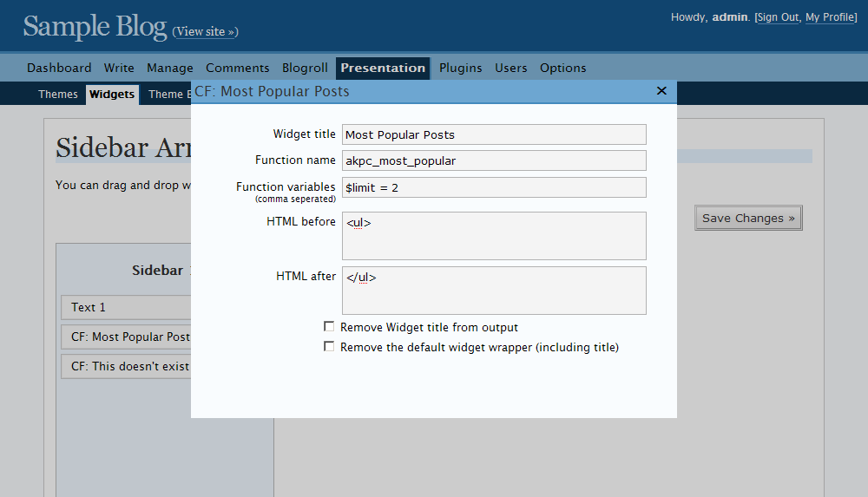
Task: Go to the Write menu
Action: click(119, 68)
